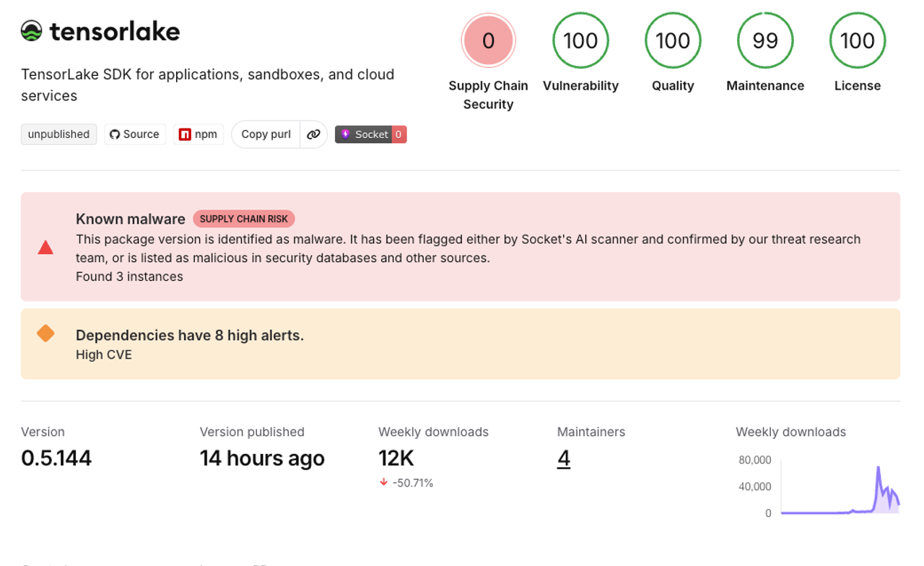This screenshot has width=924, height=566.
Task: Open the Maintainers count link 4
Action: (x=564, y=458)
